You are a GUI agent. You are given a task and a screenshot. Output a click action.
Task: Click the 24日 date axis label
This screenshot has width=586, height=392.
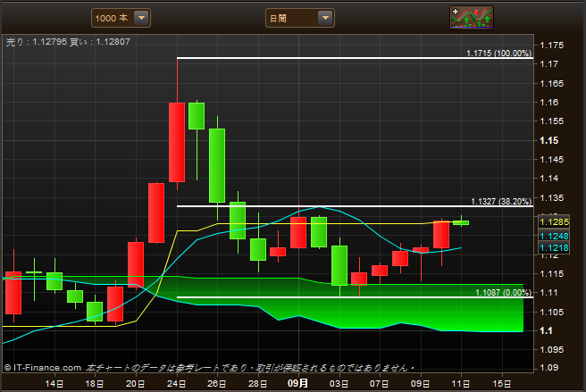176,384
